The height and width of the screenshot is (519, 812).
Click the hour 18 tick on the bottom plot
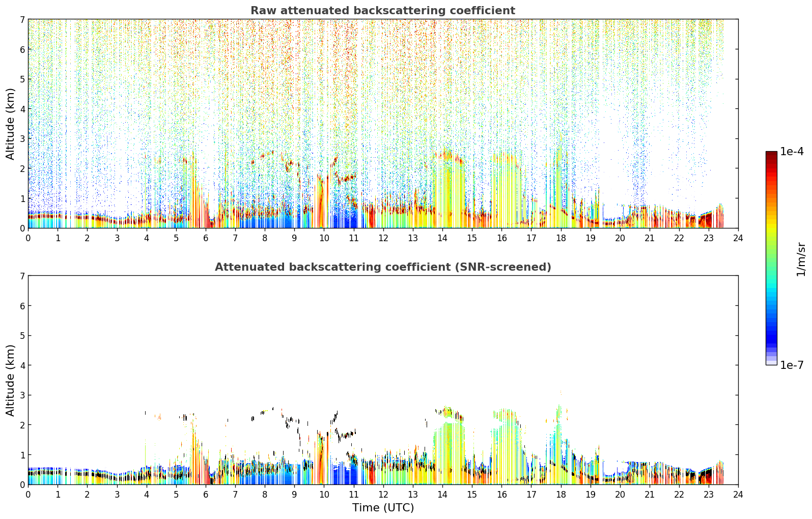pos(561,494)
